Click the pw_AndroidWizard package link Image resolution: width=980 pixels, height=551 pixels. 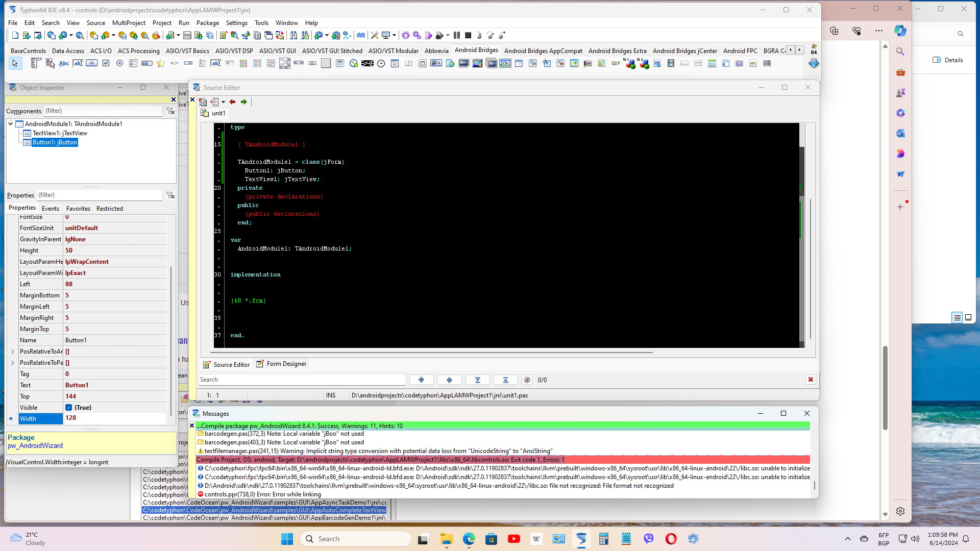point(35,446)
